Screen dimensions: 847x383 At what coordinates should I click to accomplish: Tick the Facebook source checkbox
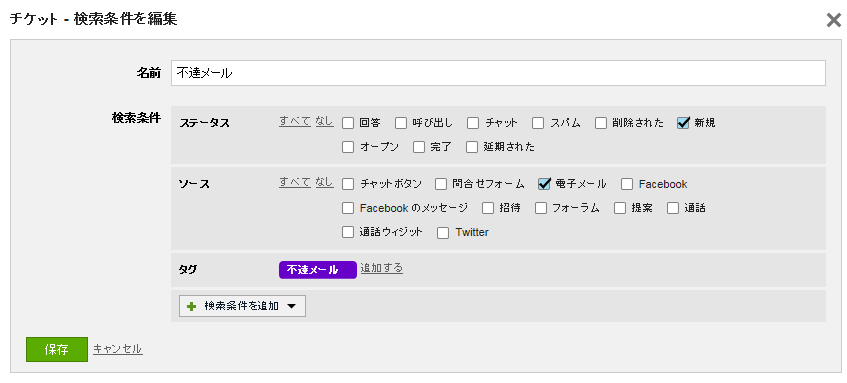tap(627, 184)
